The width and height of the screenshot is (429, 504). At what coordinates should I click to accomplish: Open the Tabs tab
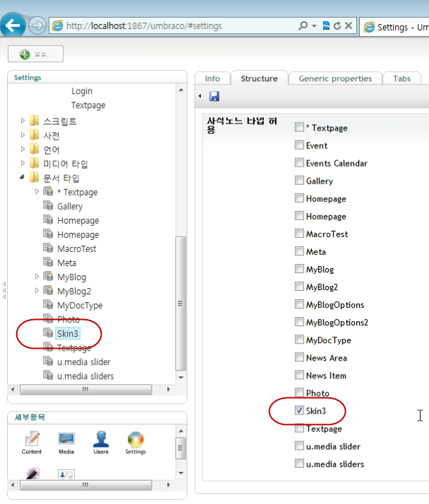(401, 78)
